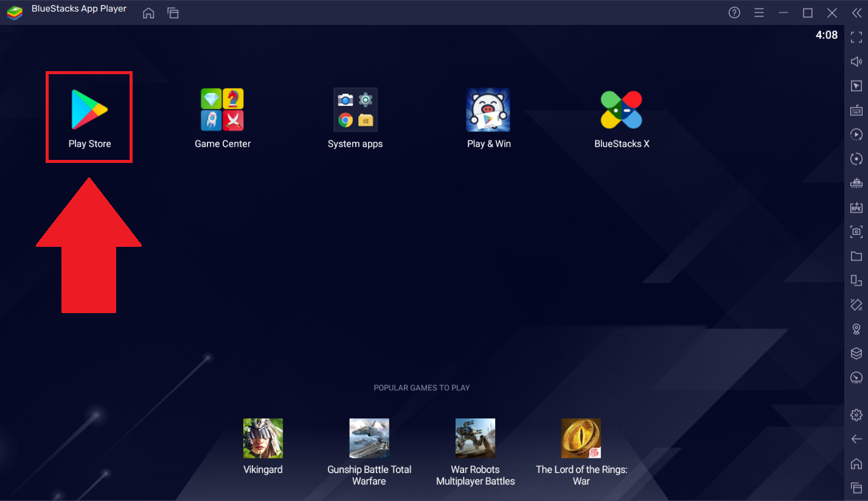868x501 pixels.
Task: Click the back arrow in the sidebar
Action: (856, 439)
